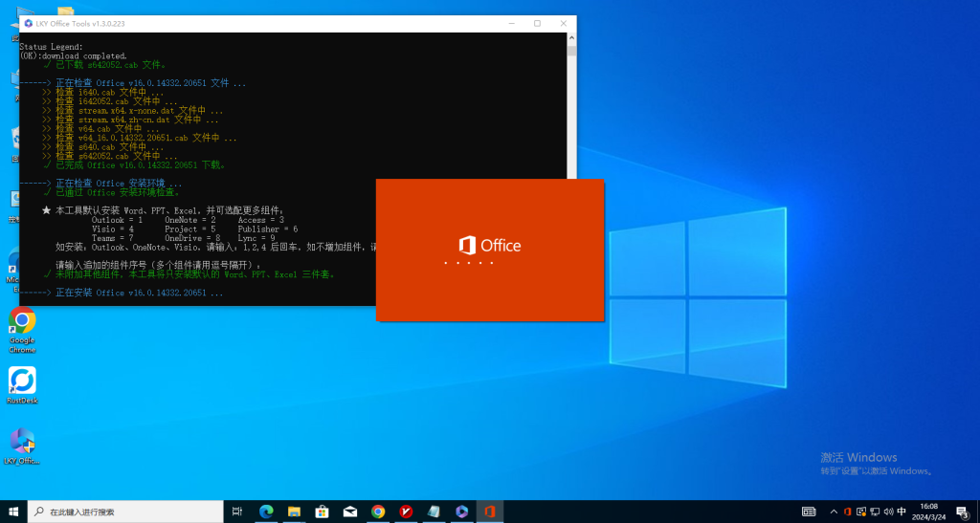Screen dimensions: 980x523
Task: Open the volume control tray icon
Action: pos(888,512)
